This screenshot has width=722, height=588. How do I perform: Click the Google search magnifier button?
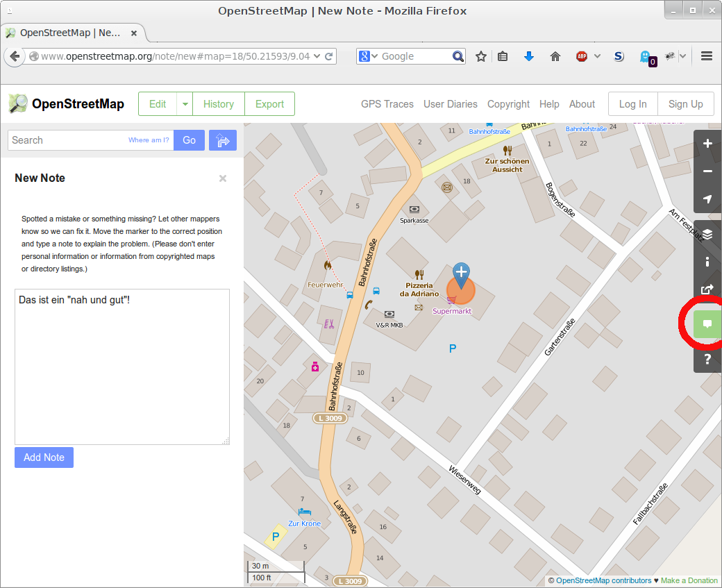[457, 56]
